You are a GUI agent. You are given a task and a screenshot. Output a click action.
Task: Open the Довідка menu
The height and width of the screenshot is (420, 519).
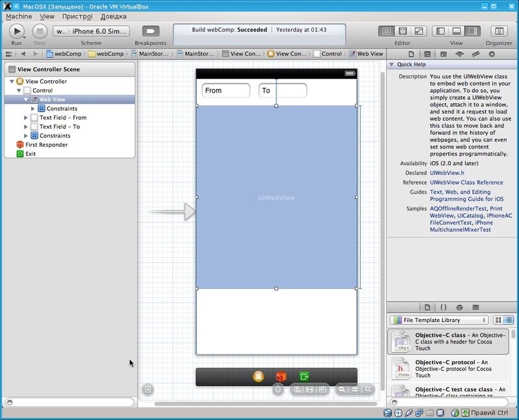[x=114, y=17]
